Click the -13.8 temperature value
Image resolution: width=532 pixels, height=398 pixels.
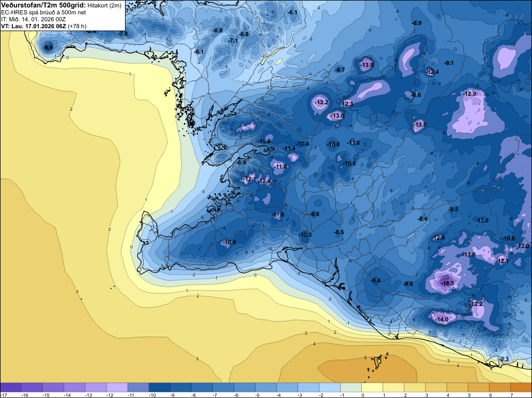tap(420, 125)
